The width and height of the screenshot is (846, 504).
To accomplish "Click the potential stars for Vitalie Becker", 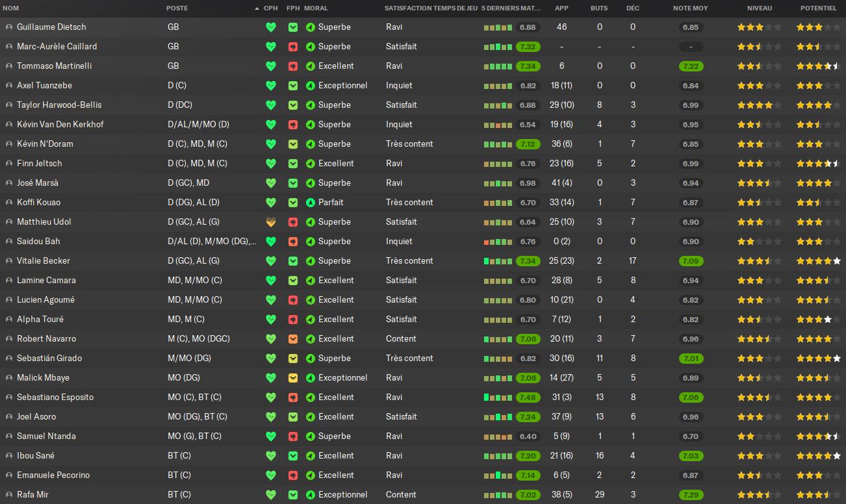I will coord(819,261).
